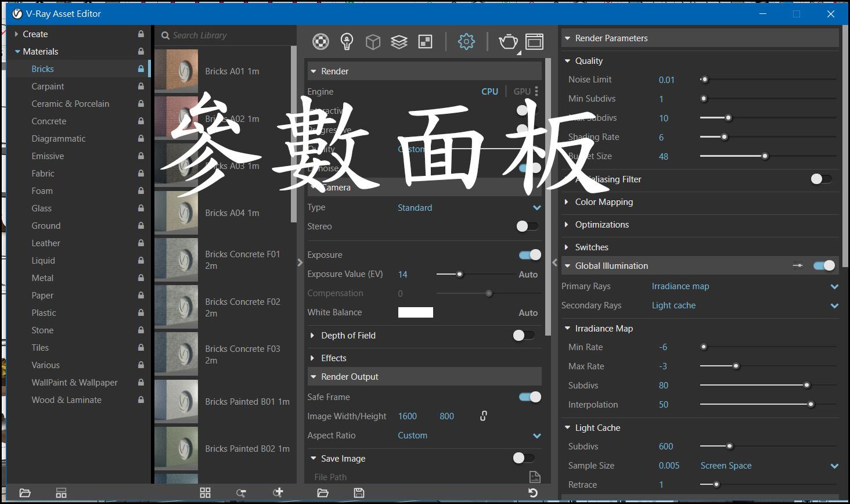
Task: Open the Sample Size Screen Space dropdown
Action: tap(769, 466)
